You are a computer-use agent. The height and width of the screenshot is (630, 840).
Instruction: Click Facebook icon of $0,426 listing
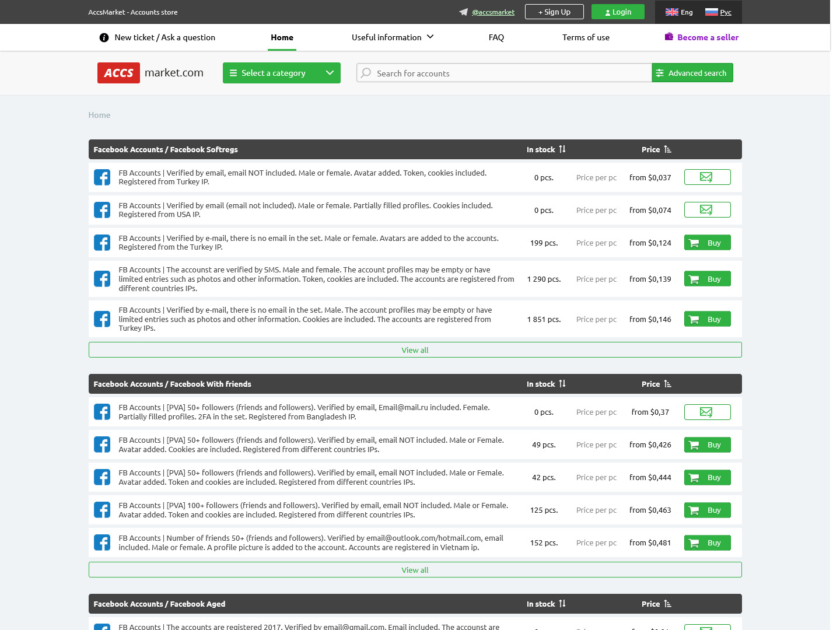click(x=102, y=444)
